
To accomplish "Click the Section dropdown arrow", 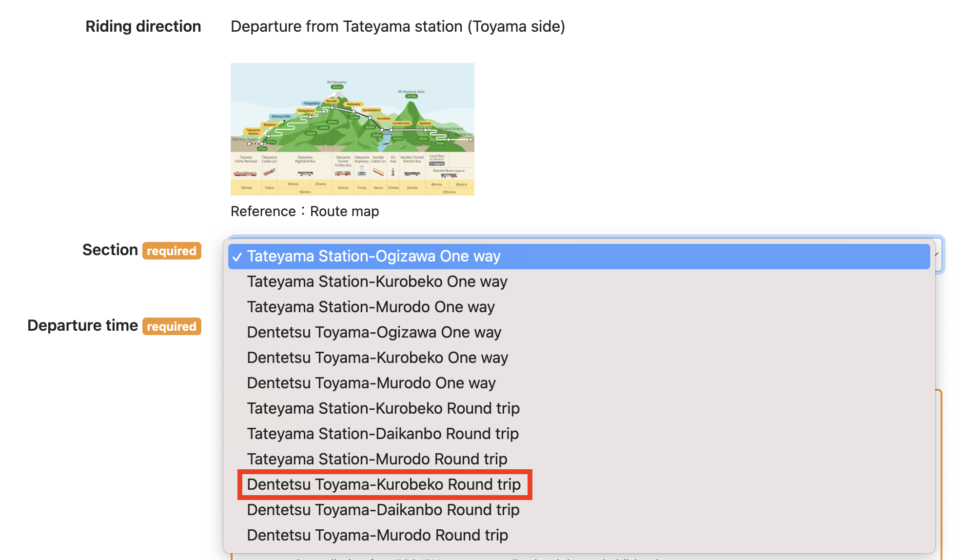I will 937,255.
